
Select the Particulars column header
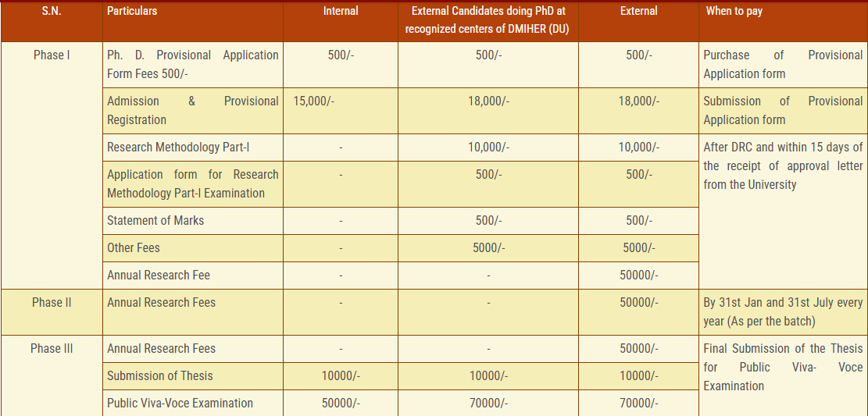click(x=132, y=11)
